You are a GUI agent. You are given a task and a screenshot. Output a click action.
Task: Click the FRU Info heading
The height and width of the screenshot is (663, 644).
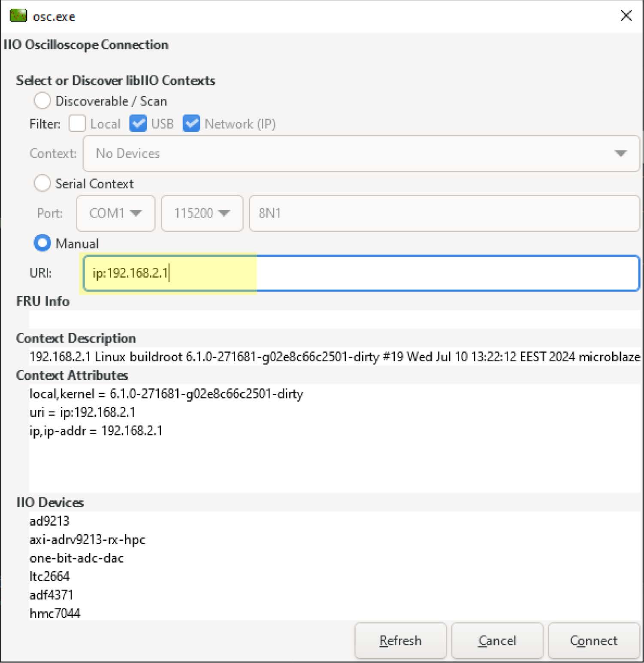[43, 301]
